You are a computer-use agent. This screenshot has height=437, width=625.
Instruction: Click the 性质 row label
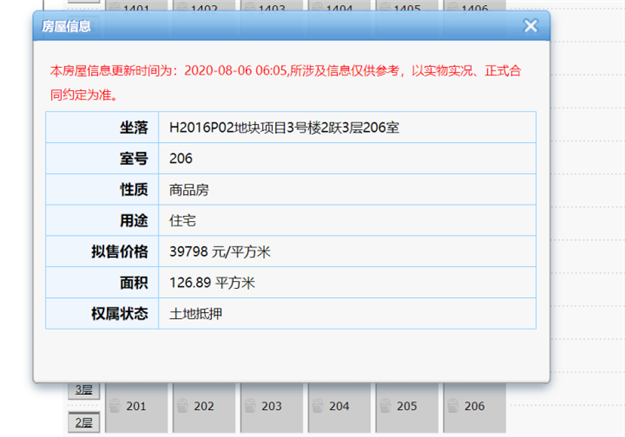(134, 190)
